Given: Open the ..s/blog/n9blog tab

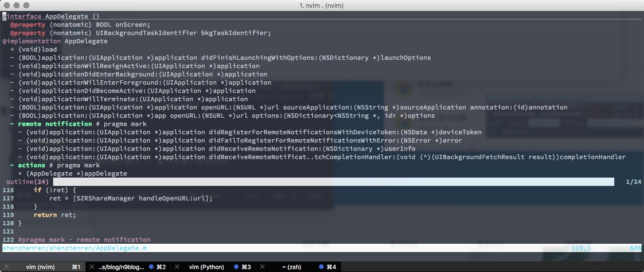Looking at the screenshot, I should tap(122, 267).
